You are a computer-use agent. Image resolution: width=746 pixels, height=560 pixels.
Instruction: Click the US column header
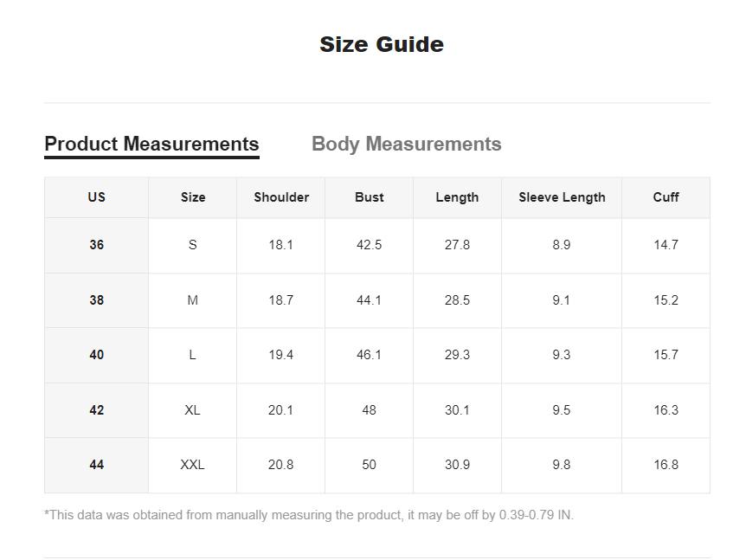pos(97,197)
